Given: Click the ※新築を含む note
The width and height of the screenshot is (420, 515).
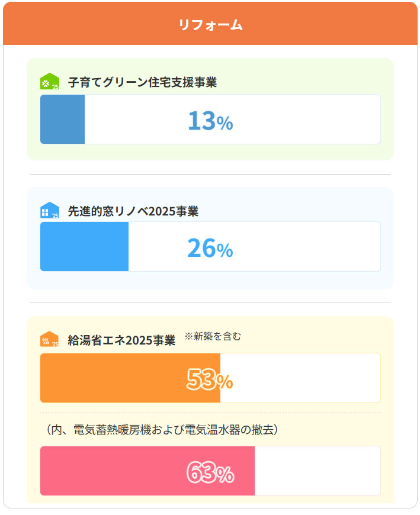Looking at the screenshot, I should click(x=213, y=336).
